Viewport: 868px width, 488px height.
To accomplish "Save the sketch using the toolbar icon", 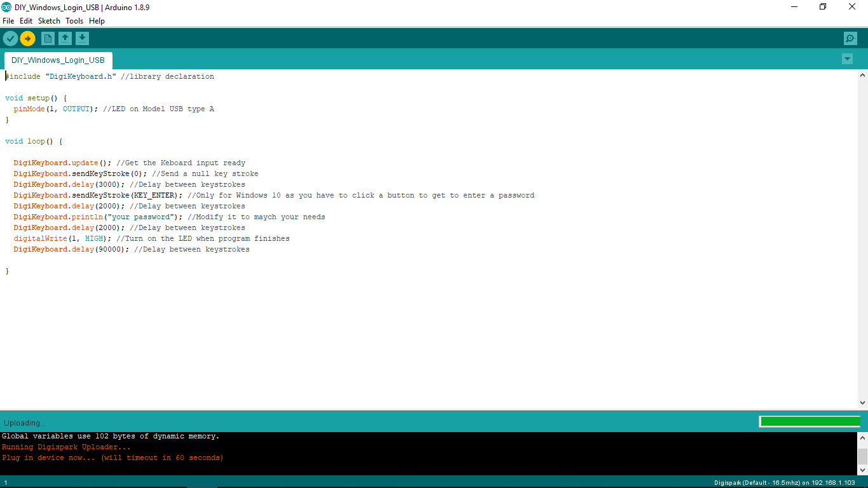I will 82,38.
